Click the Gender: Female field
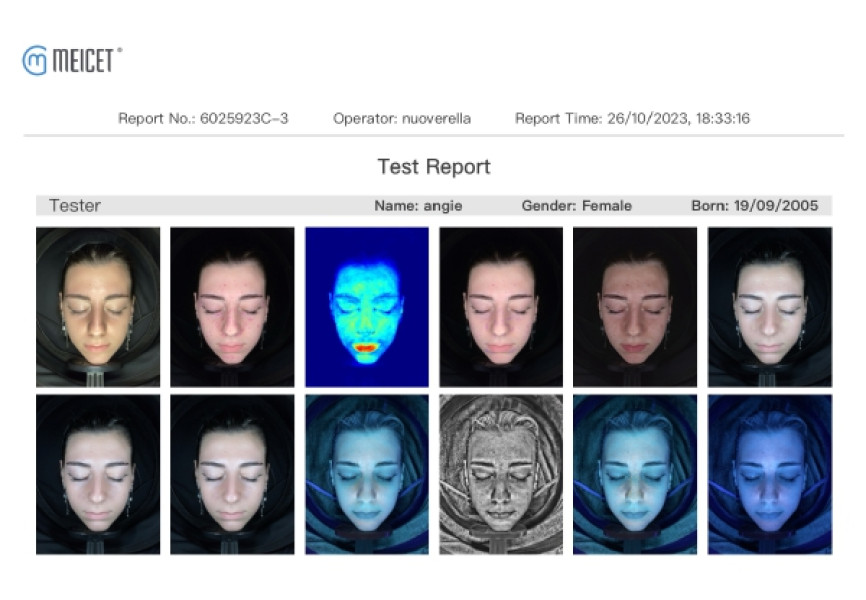This screenshot has width=866, height=600. point(577,206)
